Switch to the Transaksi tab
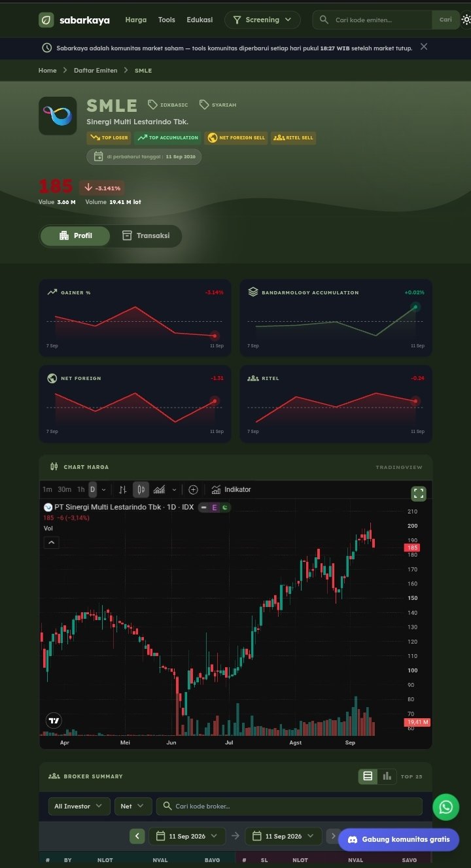This screenshot has width=471, height=868. 145,235
